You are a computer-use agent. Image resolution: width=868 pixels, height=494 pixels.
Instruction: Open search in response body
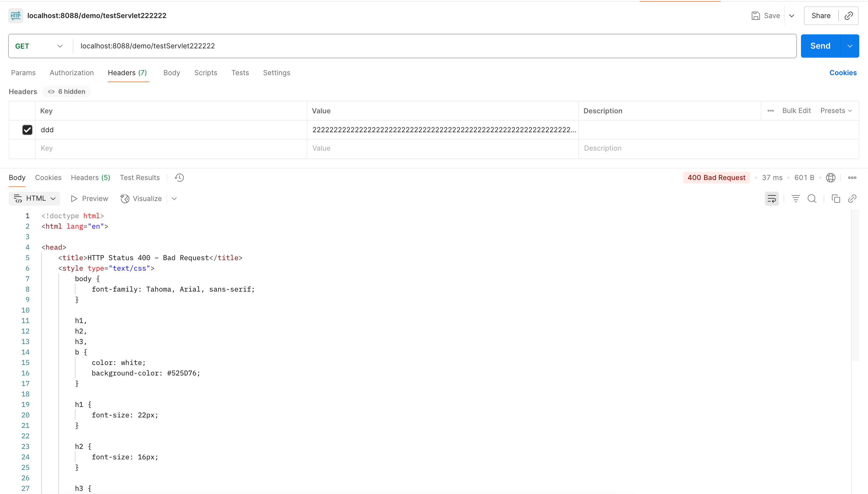(812, 198)
